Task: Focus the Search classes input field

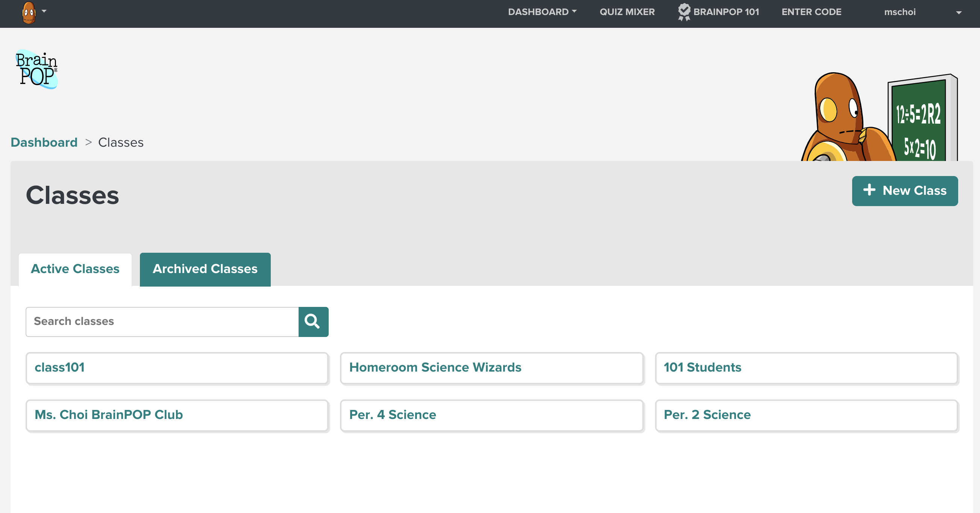Action: (162, 322)
